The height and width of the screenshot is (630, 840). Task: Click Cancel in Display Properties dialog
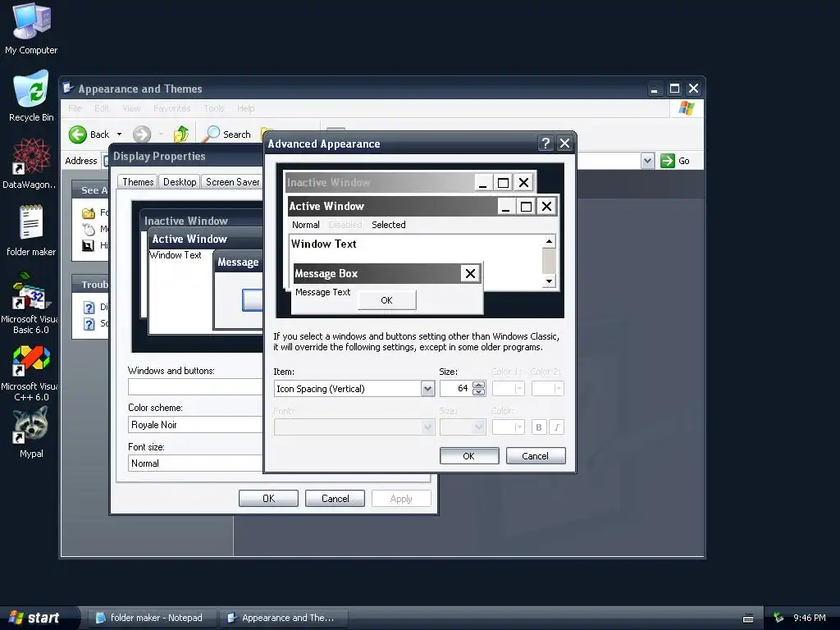tap(335, 499)
